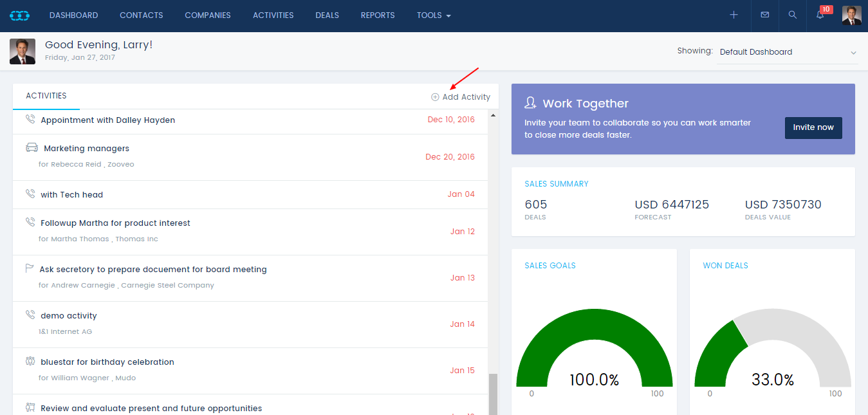Click the car icon beside Marketing managers
This screenshot has width=868, height=415.
tap(32, 147)
